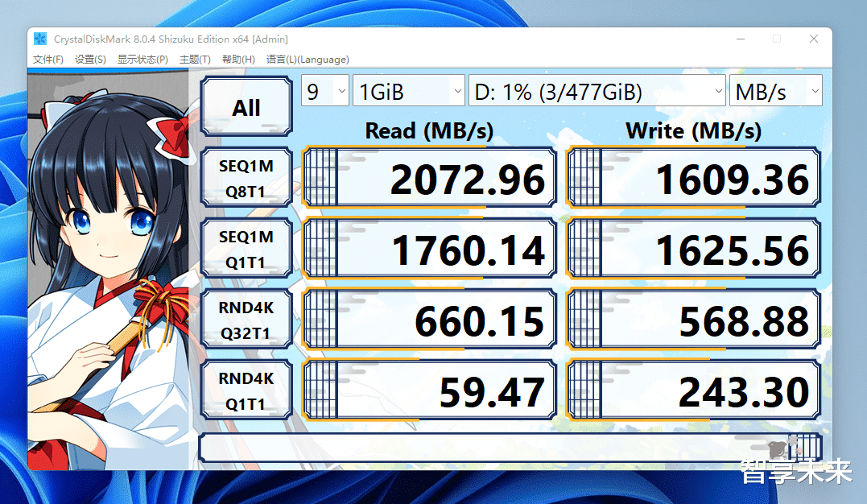This screenshot has width=867, height=504.
Task: Click the comment input bar at the bottom
Action: (510, 448)
